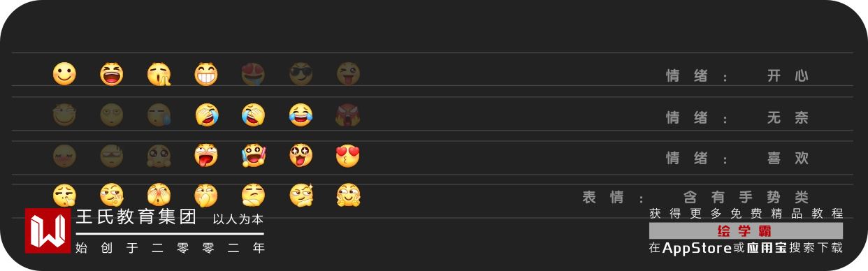Select the 情绪：开心 label
The height and width of the screenshot is (271, 868).
pos(737,76)
